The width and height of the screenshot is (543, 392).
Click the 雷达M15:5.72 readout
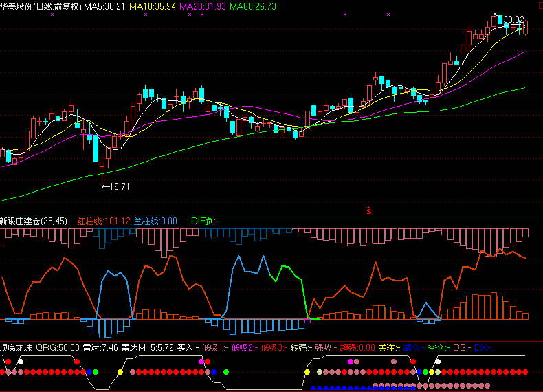click(x=147, y=347)
